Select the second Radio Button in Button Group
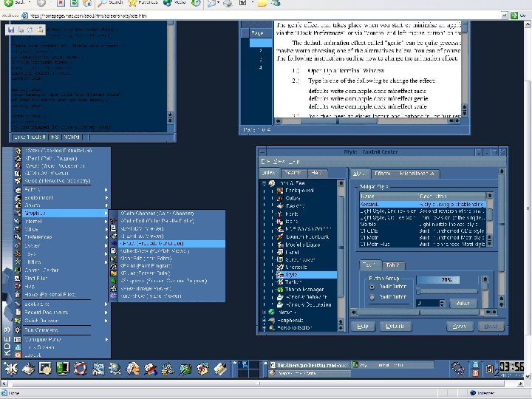Image resolution: width=532 pixels, height=399 pixels. click(x=372, y=297)
